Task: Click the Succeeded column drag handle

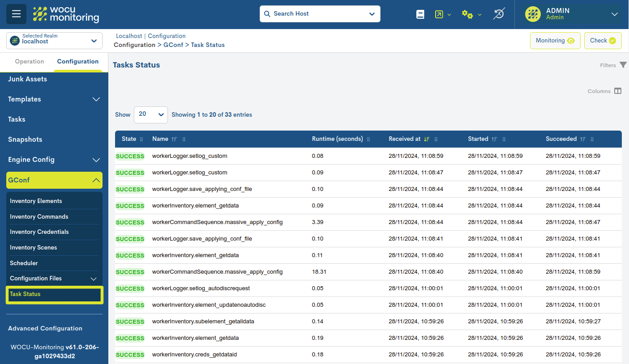Action: click(x=592, y=139)
